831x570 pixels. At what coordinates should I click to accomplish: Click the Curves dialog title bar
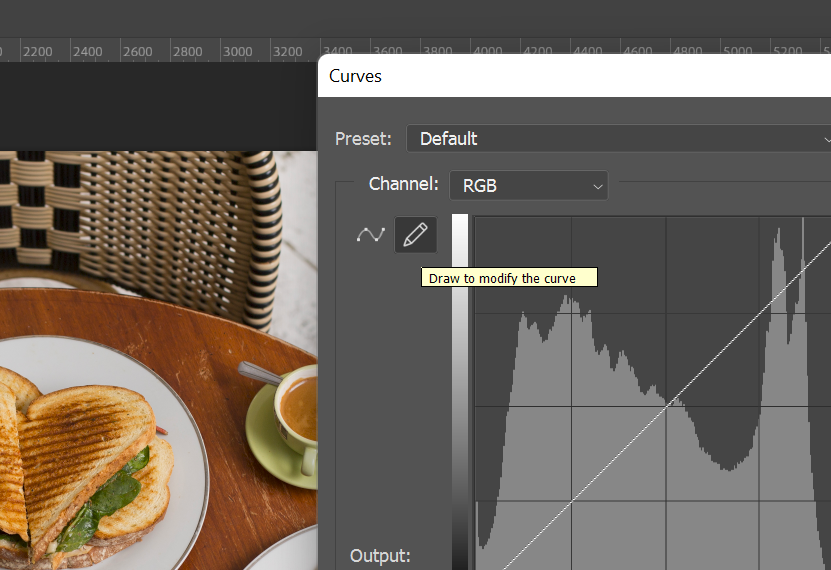[574, 76]
